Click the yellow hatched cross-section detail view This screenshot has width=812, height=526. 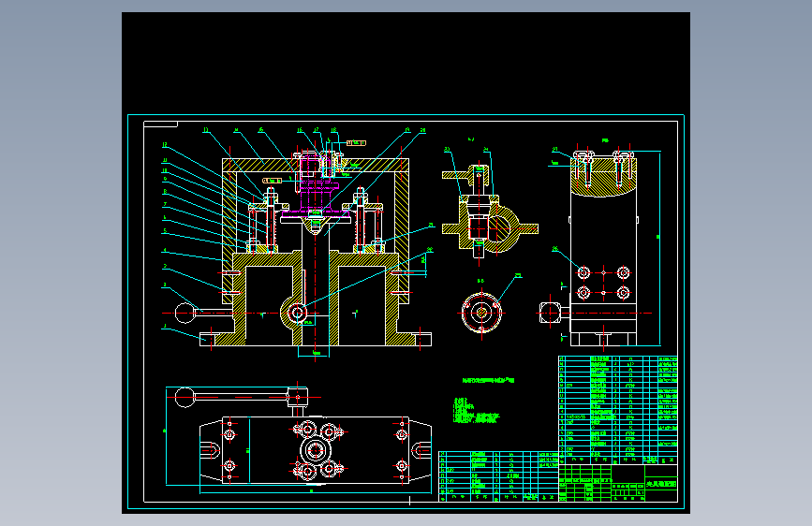click(x=490, y=212)
